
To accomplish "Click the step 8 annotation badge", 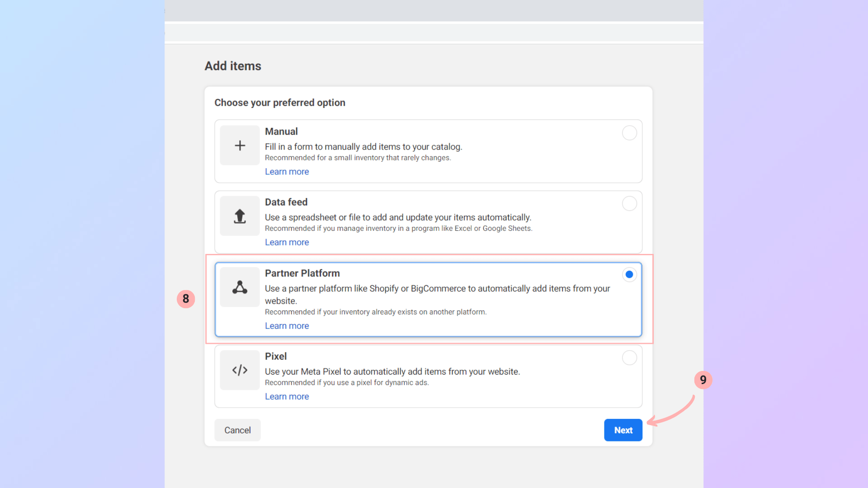I will tap(186, 299).
